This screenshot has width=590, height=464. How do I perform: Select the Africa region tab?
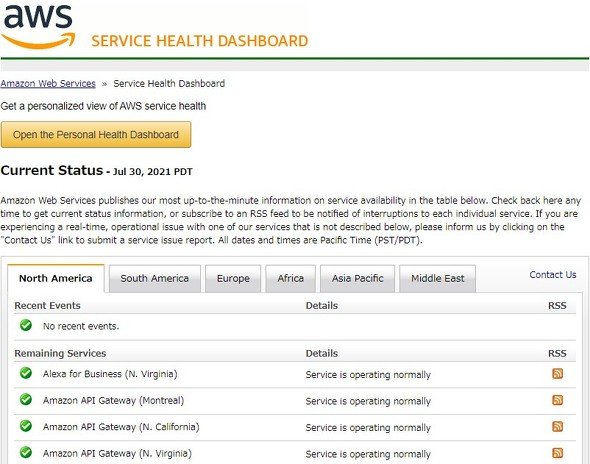coord(290,278)
